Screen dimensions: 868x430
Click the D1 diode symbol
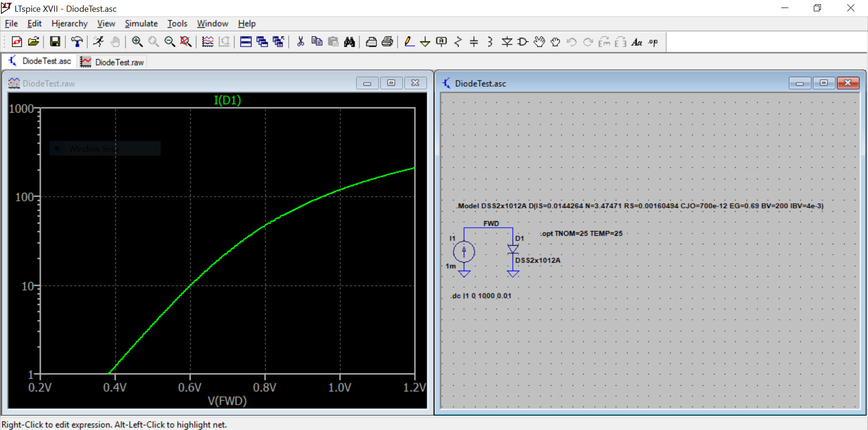(x=513, y=249)
